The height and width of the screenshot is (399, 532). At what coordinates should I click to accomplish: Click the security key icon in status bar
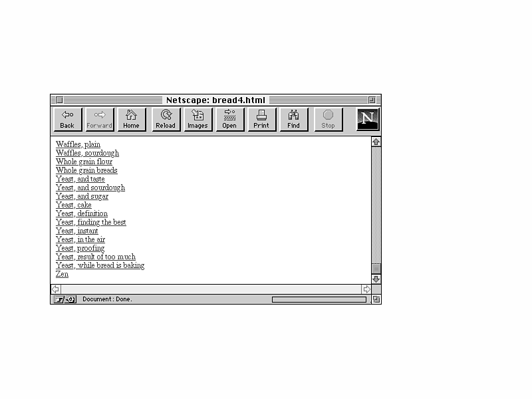[x=65, y=299]
